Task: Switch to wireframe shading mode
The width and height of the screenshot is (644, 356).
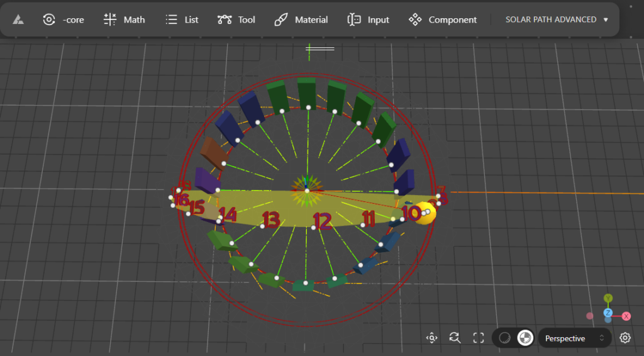Action: click(504, 338)
